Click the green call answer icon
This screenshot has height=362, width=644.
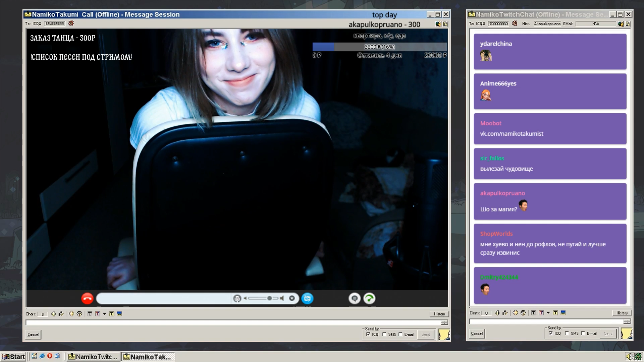pyautogui.click(x=369, y=298)
